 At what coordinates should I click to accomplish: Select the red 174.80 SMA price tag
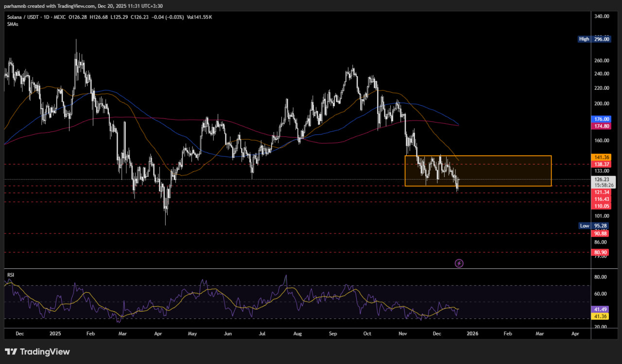pyautogui.click(x=602, y=126)
